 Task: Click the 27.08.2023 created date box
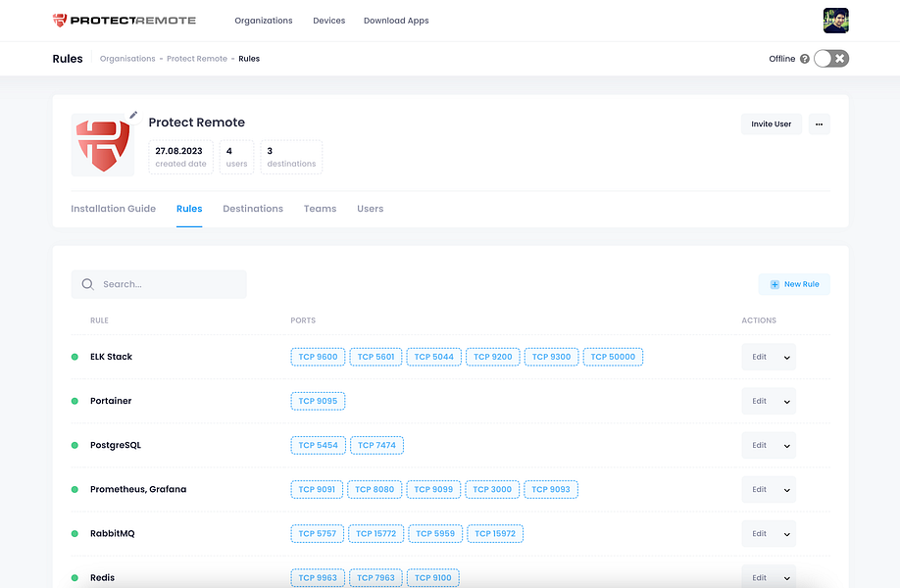pyautogui.click(x=180, y=157)
